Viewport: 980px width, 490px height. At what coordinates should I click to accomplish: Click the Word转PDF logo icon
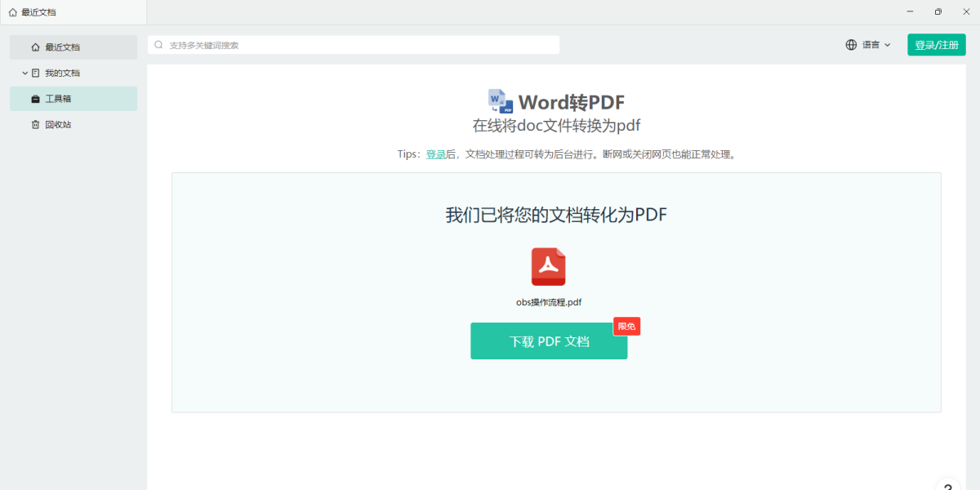[501, 101]
